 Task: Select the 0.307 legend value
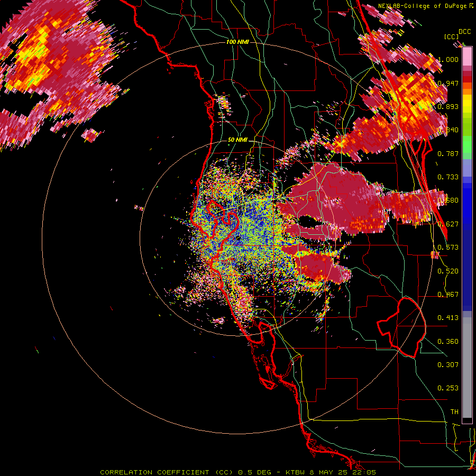[x=448, y=365]
